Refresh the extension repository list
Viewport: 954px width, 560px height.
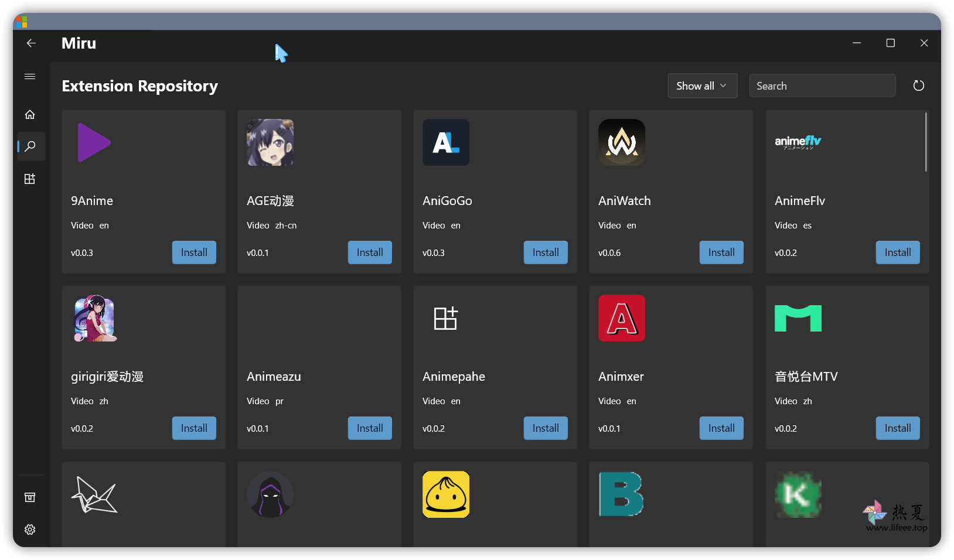(x=918, y=86)
